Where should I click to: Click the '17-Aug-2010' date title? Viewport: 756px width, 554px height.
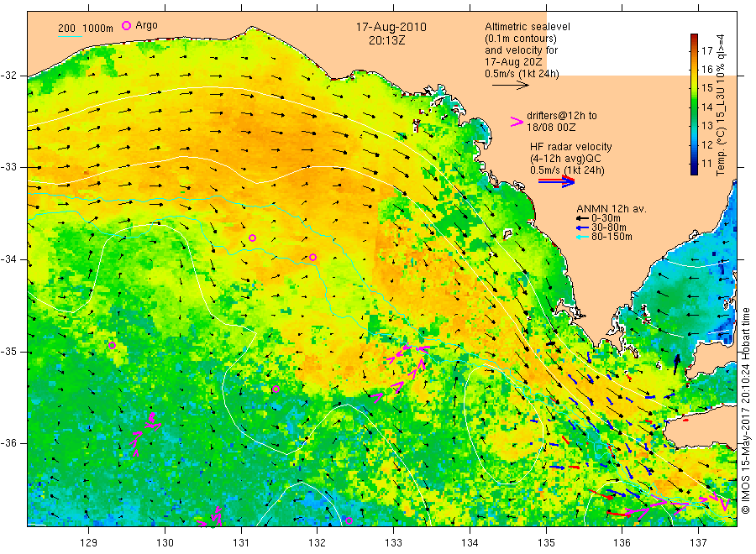point(391,27)
